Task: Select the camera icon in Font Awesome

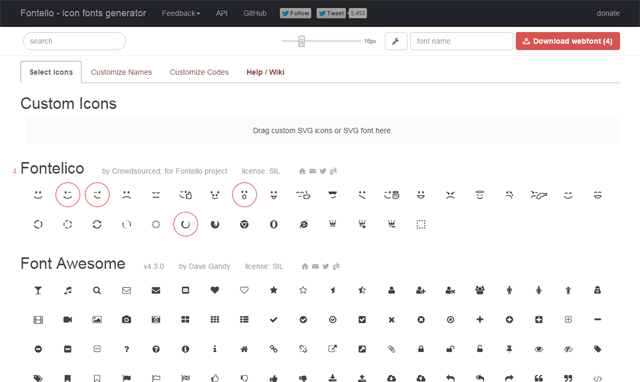Action: 127,320
